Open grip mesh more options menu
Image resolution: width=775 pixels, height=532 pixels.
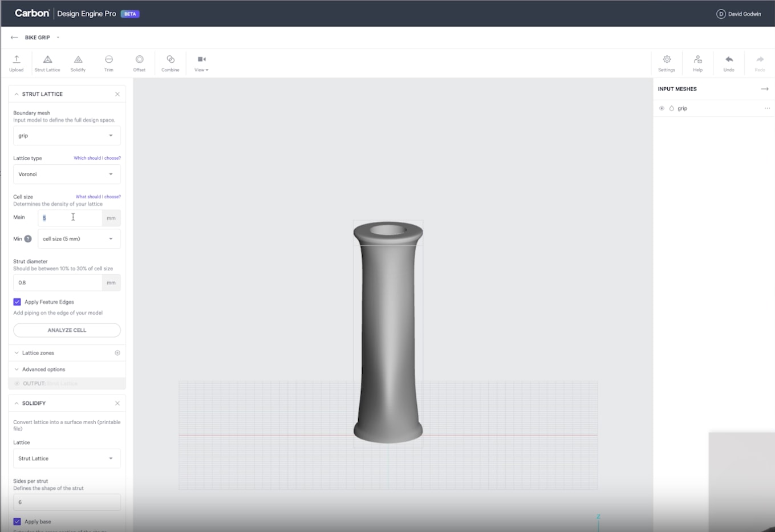coord(767,108)
